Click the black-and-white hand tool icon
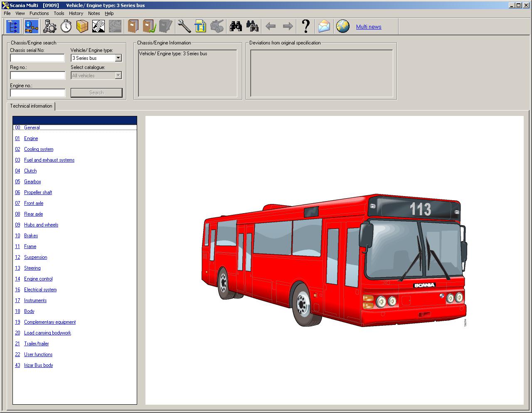 (x=99, y=27)
